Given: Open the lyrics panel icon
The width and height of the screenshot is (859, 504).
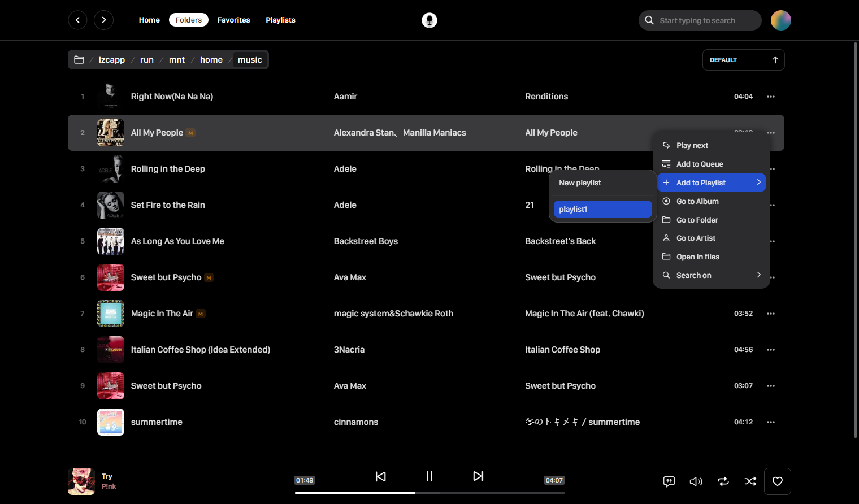Looking at the screenshot, I should pos(669,481).
